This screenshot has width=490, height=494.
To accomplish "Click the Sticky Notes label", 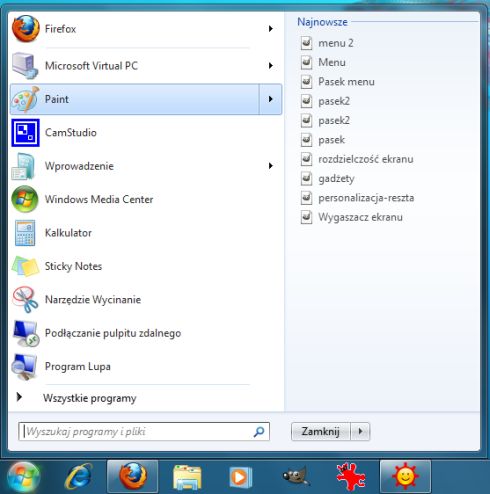I will pos(73,266).
